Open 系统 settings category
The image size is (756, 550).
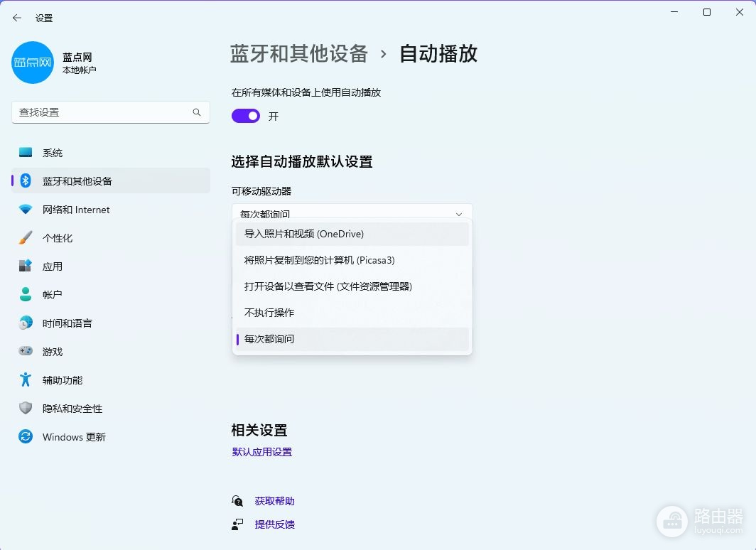click(111, 153)
